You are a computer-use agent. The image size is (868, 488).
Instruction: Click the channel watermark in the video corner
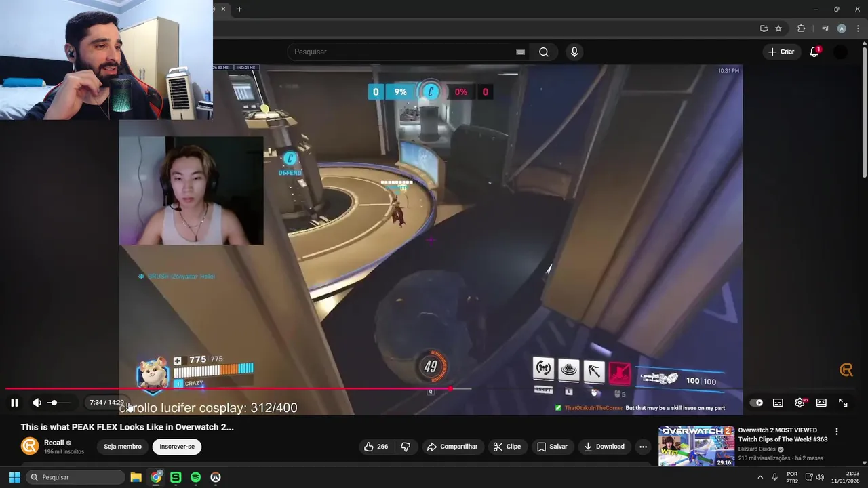point(846,369)
